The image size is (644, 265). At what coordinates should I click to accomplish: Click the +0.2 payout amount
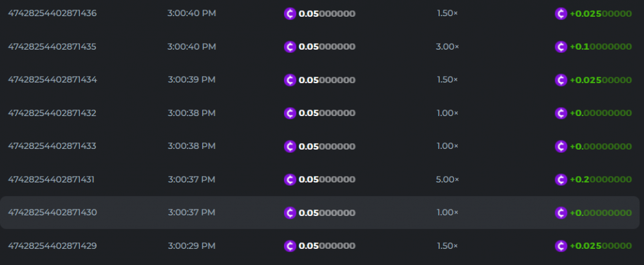click(x=601, y=179)
